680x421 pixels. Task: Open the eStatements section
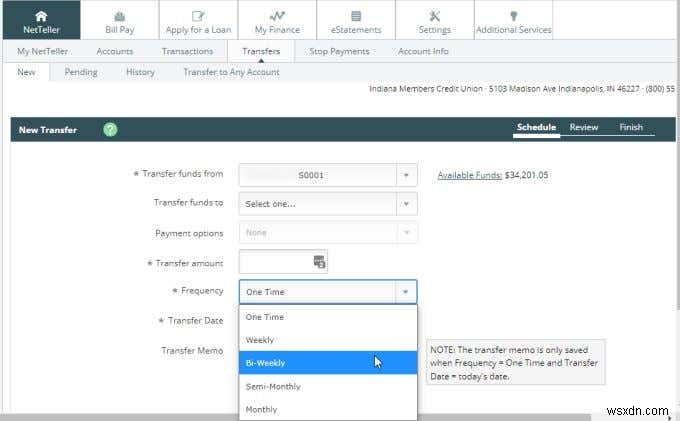tap(356, 20)
